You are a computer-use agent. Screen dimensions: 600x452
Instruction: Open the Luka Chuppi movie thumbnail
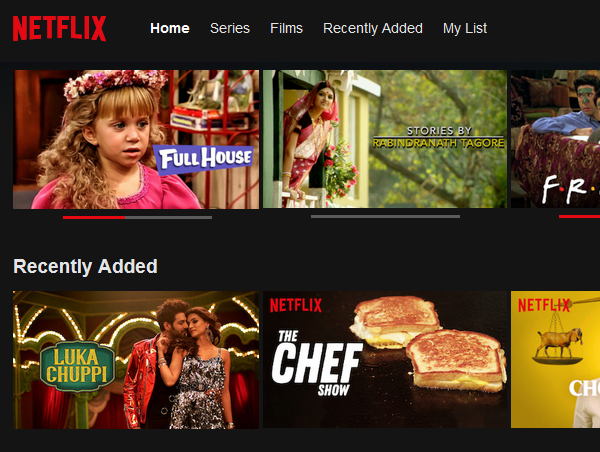136,360
